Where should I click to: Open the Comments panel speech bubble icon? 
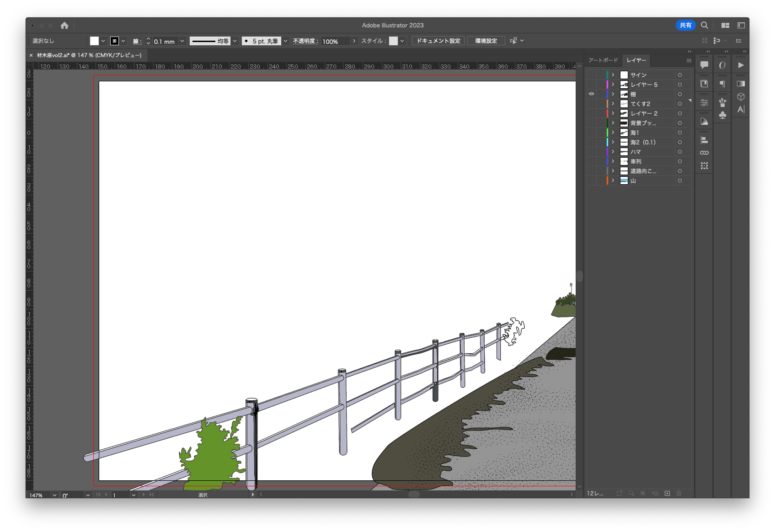coord(704,65)
